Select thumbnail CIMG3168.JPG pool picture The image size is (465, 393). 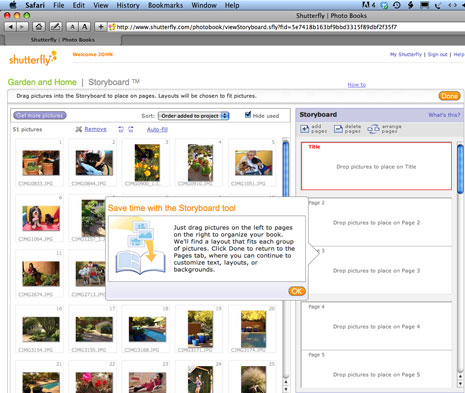pos(147,329)
